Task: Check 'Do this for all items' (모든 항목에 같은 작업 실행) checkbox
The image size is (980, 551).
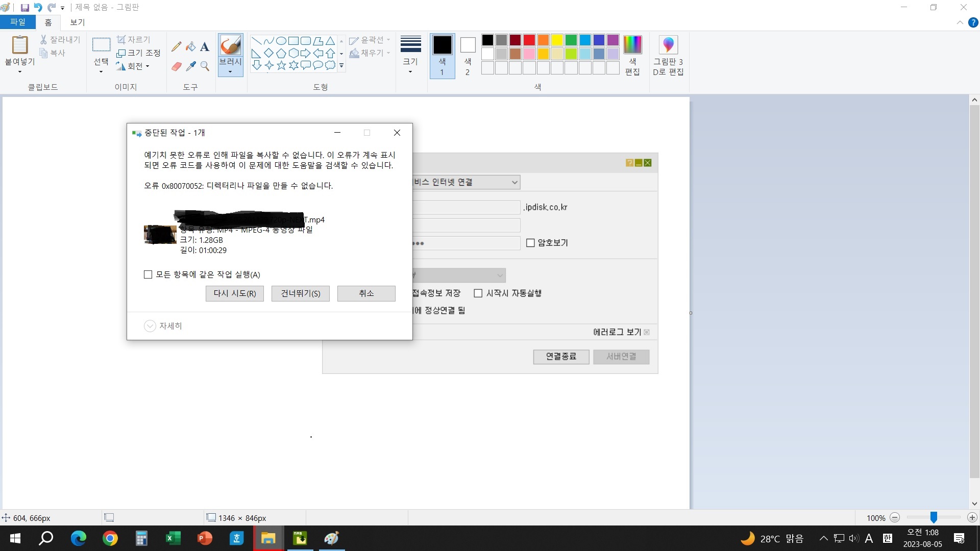Action: tap(148, 274)
